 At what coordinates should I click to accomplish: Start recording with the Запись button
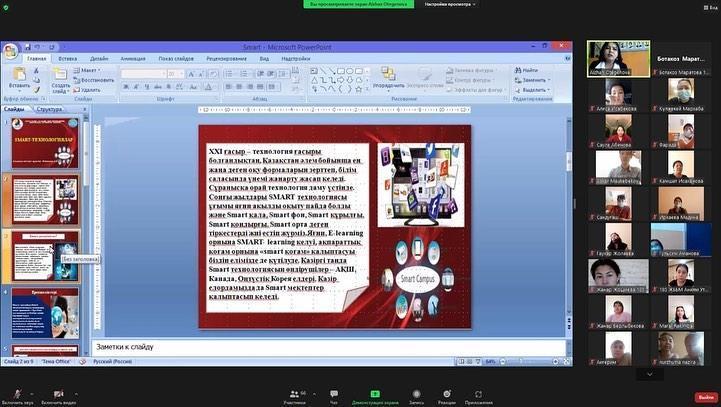416,394
